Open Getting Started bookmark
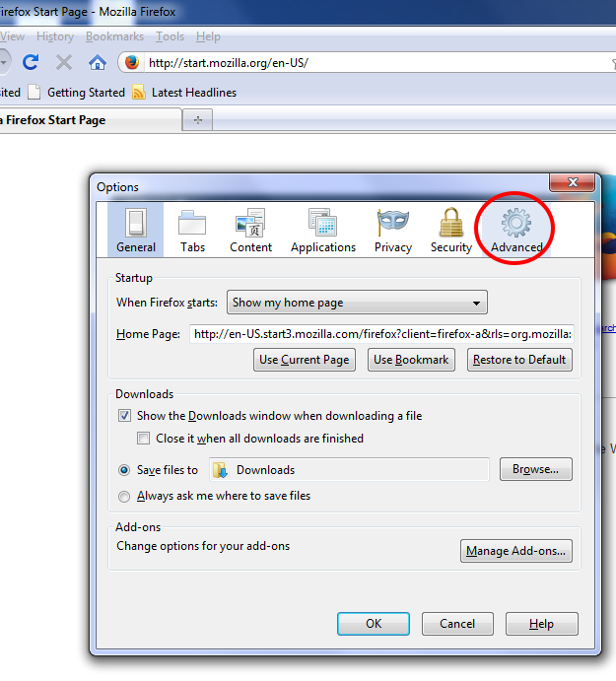This screenshot has width=616, height=681. (x=86, y=93)
